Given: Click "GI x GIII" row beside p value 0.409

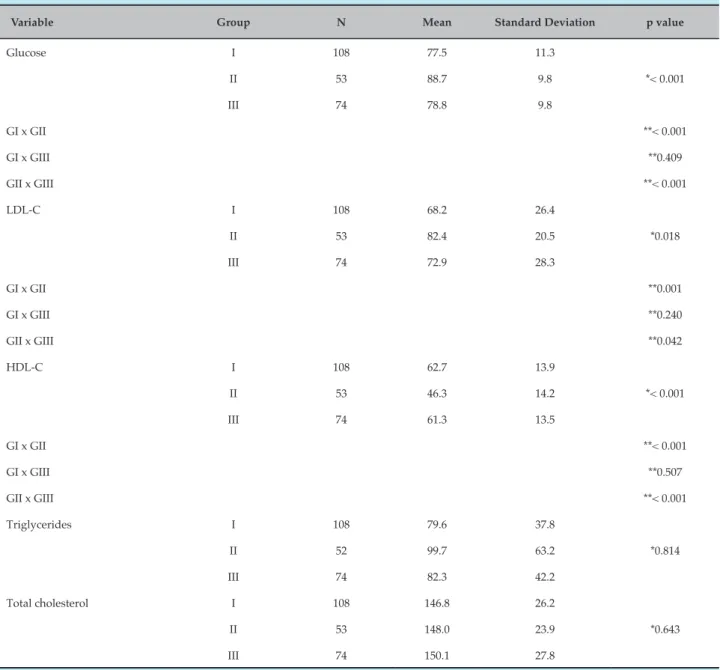Looking at the screenshot, I should coord(28,157).
